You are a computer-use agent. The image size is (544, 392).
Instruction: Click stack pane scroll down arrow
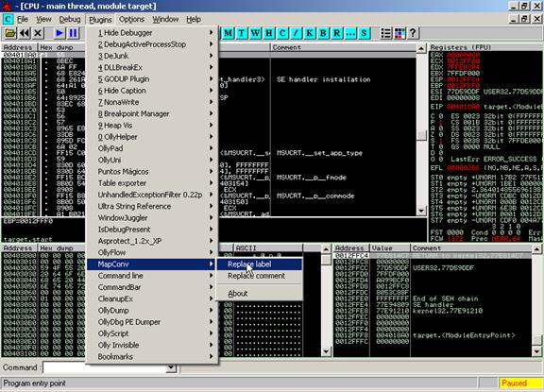point(536,351)
